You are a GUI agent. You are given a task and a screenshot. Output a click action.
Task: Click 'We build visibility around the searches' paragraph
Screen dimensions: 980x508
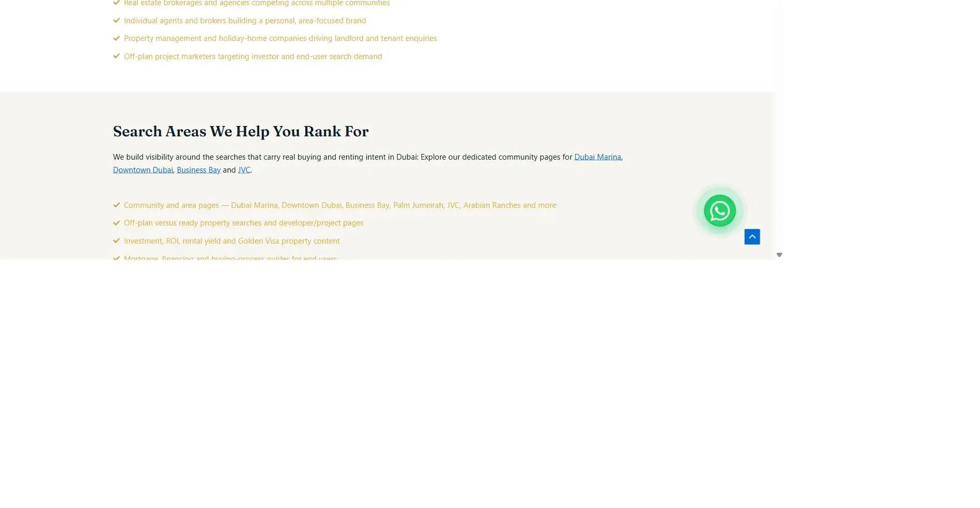click(368, 163)
